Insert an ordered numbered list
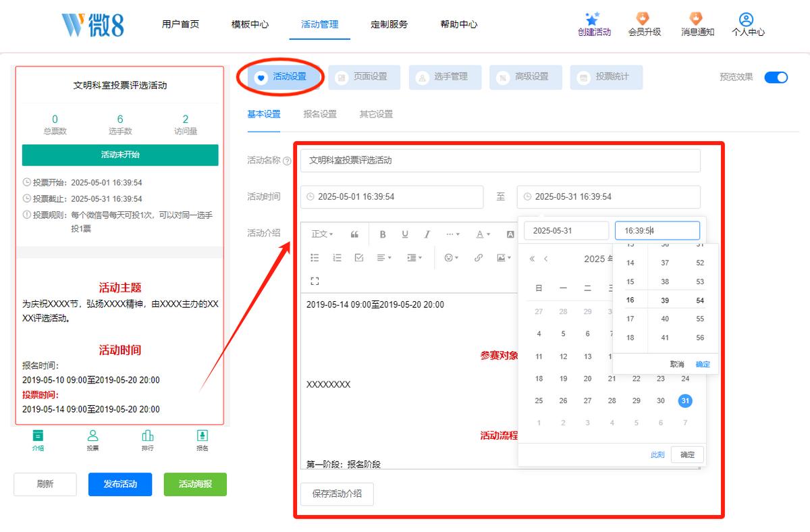This screenshot has width=810, height=532. coord(337,257)
